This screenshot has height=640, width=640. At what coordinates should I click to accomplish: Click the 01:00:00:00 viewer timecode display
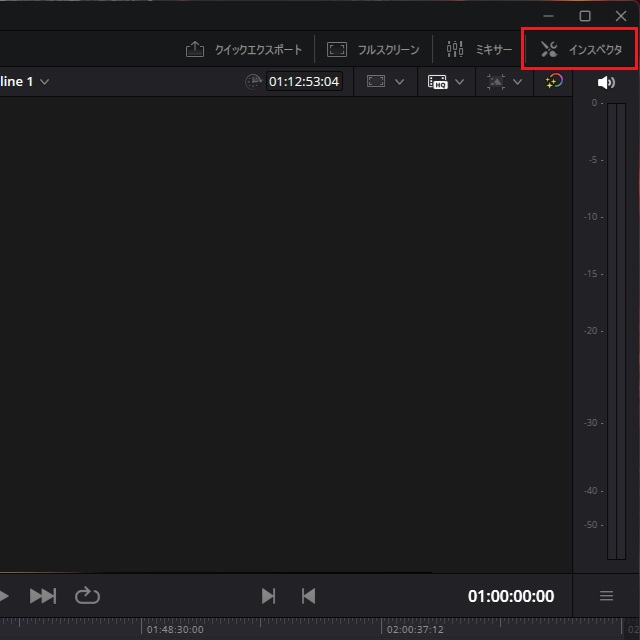coord(510,596)
